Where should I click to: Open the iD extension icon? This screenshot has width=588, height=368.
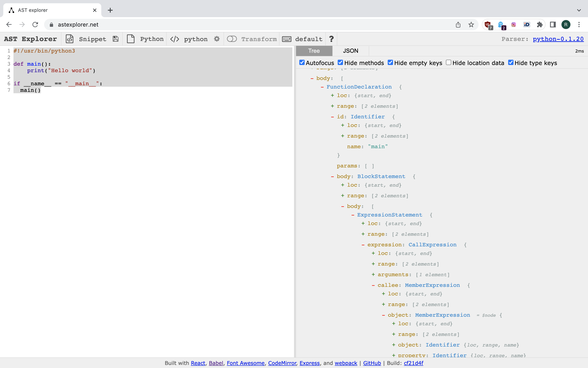pyautogui.click(x=527, y=25)
